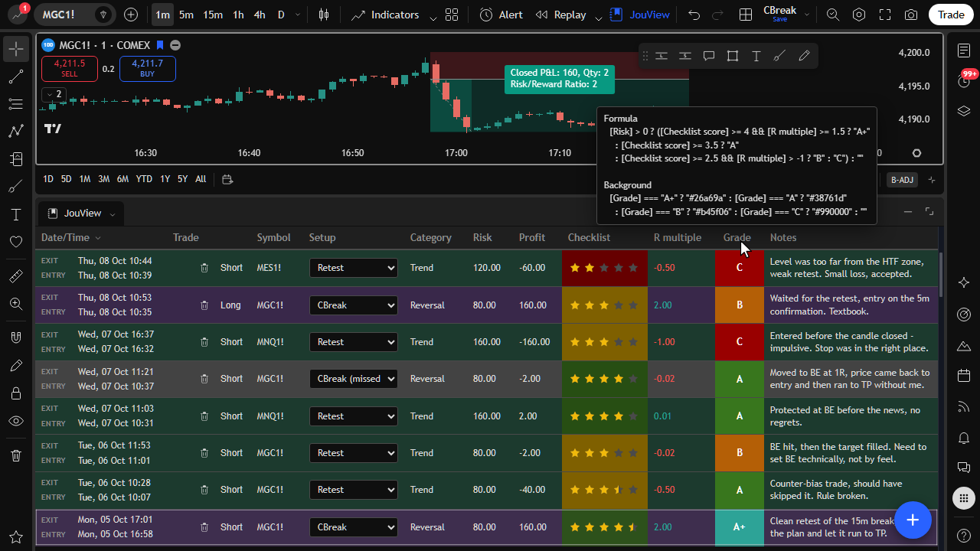The height and width of the screenshot is (551, 980).
Task: Open the Trade button in top right
Action: point(951,15)
